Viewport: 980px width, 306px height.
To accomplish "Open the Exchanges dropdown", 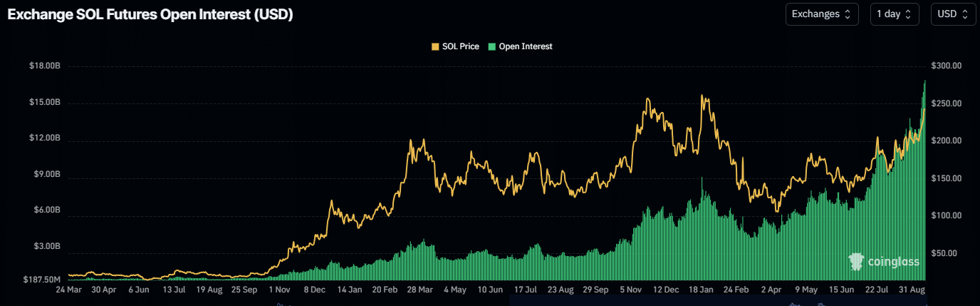I will (x=821, y=14).
